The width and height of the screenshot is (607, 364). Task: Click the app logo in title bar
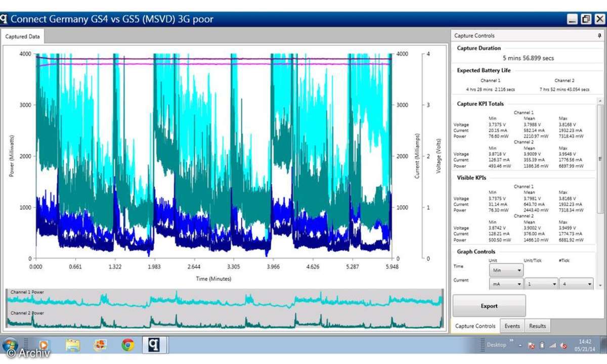4,19
